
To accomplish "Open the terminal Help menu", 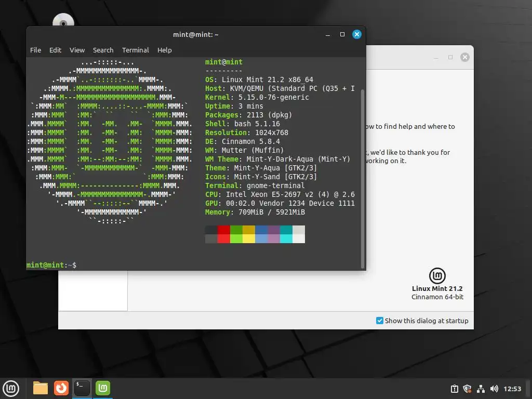I will click(x=165, y=50).
